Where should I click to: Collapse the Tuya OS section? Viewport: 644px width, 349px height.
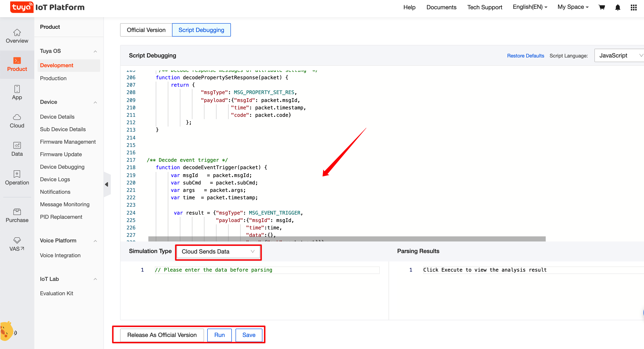95,51
